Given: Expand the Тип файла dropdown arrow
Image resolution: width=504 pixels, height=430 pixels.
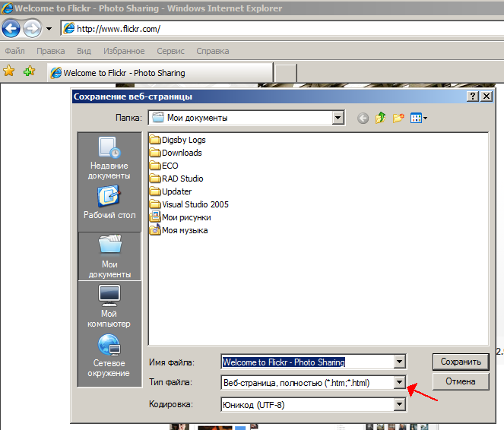Looking at the screenshot, I should 400,382.
